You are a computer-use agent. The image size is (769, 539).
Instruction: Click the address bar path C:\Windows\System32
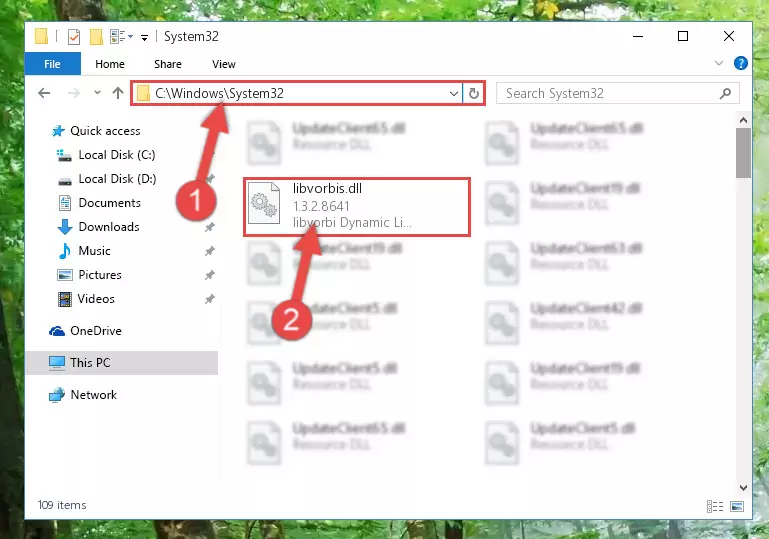pos(219,93)
